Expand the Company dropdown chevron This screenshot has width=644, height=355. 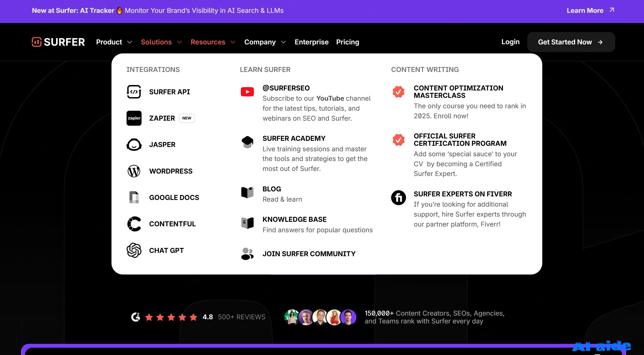click(283, 42)
